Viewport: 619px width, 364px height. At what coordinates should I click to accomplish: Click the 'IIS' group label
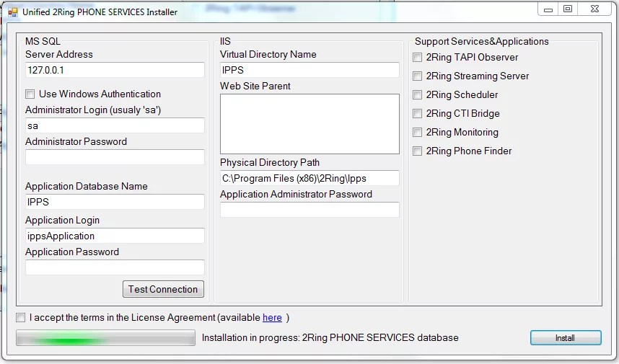click(x=225, y=41)
